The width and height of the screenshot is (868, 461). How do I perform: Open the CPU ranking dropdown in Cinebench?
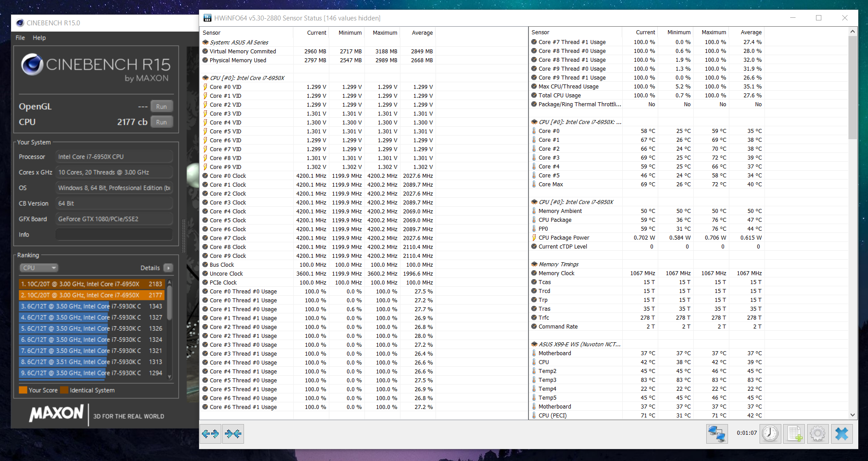click(39, 268)
